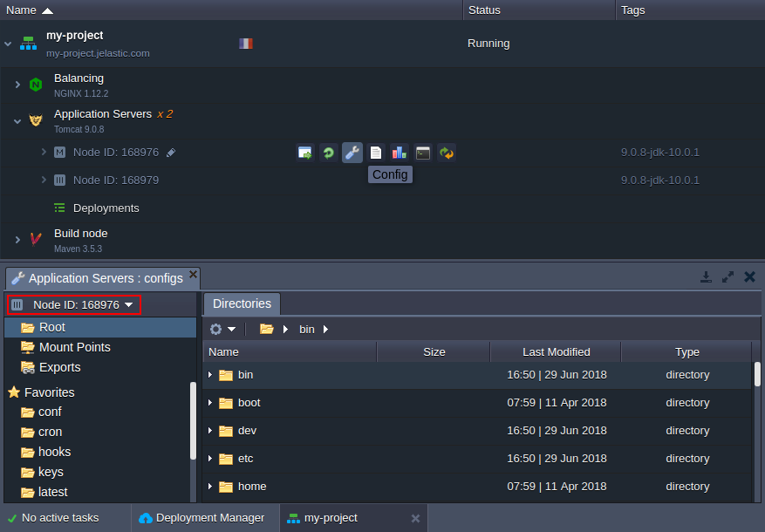Click my-project environment topology icon
765x532 pixels.
28,44
